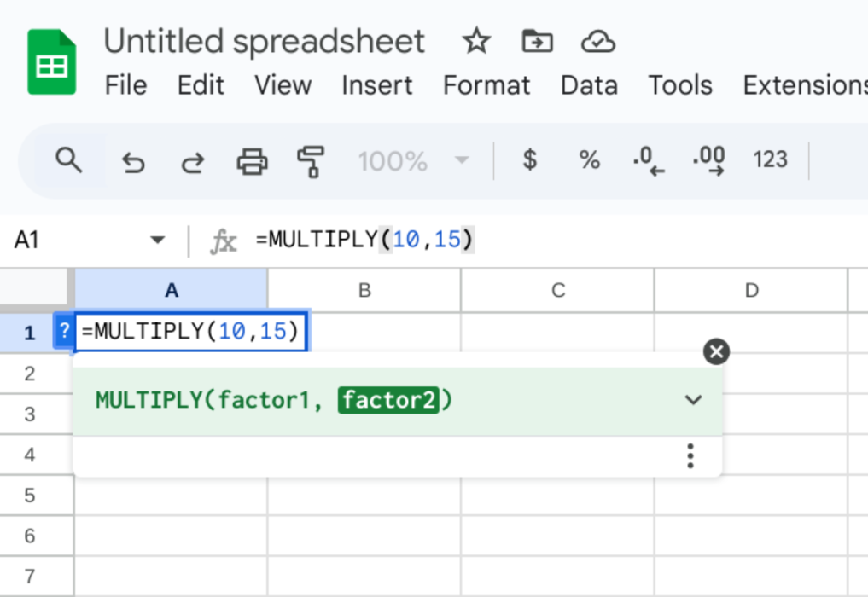Click the redo arrow

pos(193,160)
